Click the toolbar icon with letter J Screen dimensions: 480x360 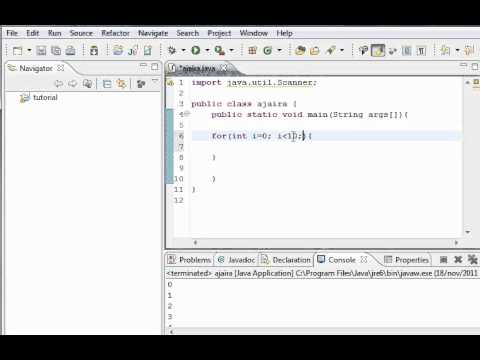[133, 51]
